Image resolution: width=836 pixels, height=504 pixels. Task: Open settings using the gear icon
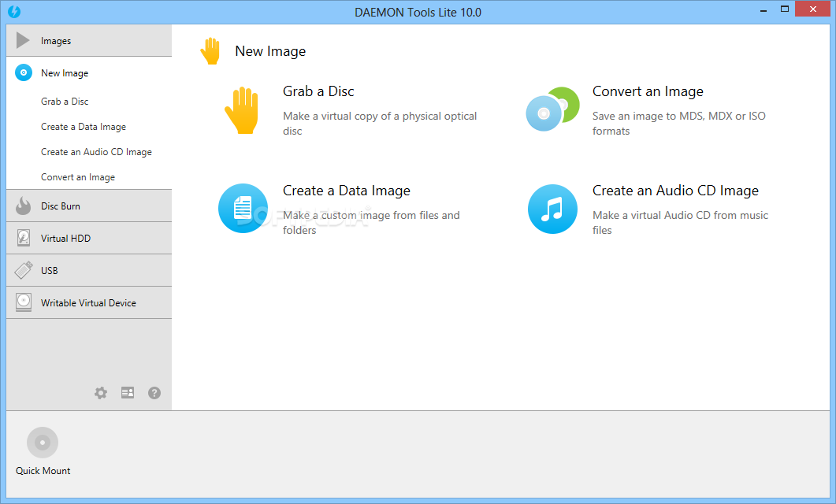pos(101,392)
